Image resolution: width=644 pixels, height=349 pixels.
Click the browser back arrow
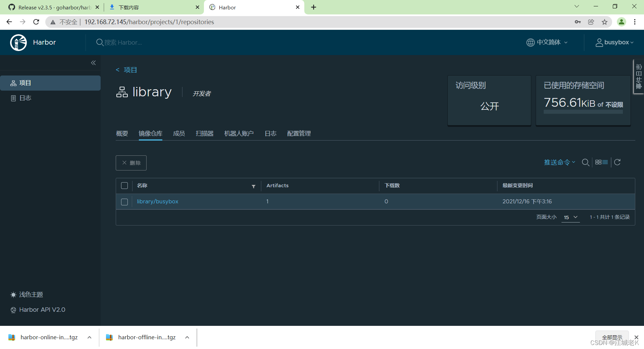pyautogui.click(x=9, y=22)
